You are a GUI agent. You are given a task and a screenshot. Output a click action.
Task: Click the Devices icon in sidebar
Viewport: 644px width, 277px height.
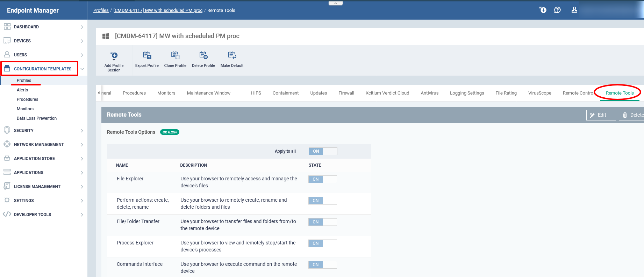[x=7, y=41]
